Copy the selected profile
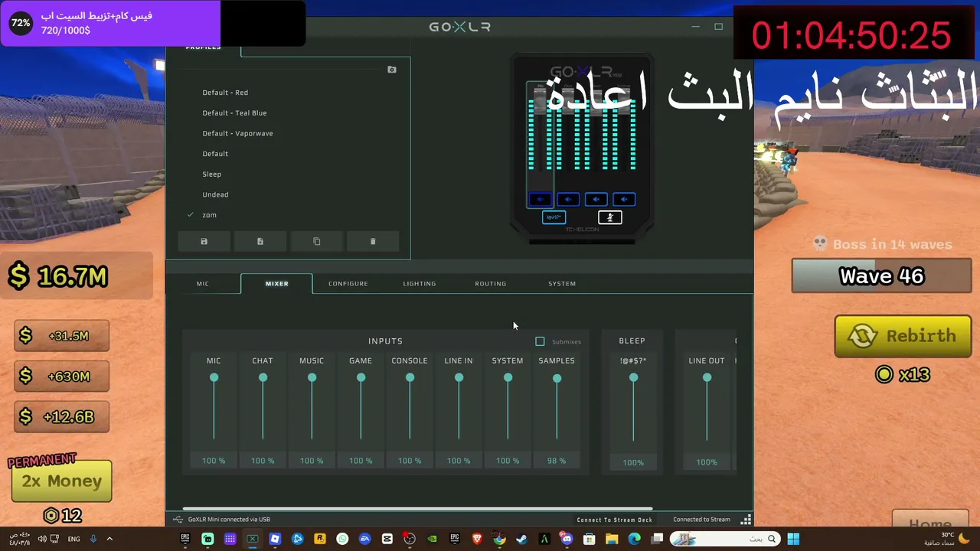 tap(316, 242)
